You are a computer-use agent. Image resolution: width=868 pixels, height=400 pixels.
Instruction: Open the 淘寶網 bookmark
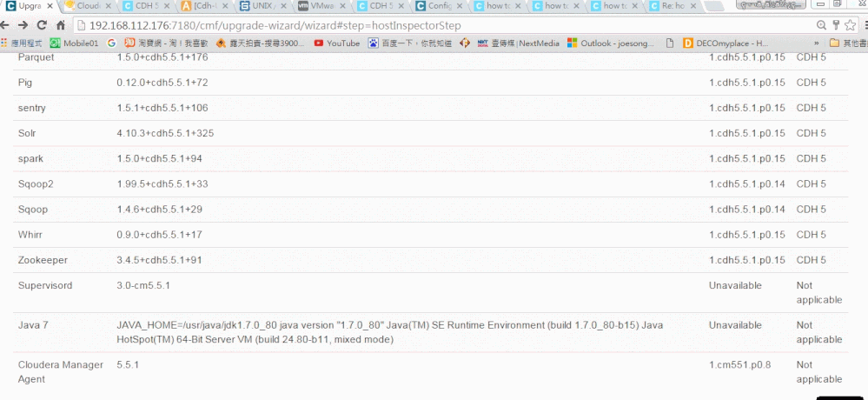(x=166, y=43)
